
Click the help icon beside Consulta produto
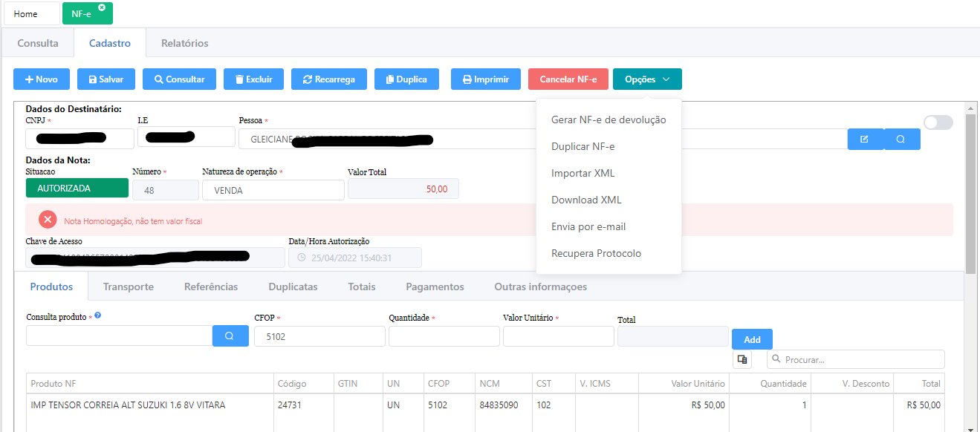[x=98, y=315]
